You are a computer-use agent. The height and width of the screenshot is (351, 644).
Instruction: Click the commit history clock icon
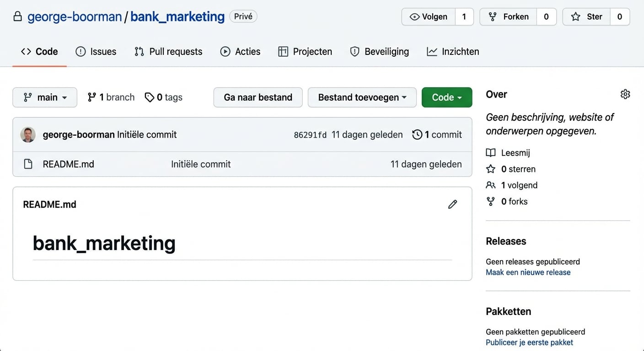pyautogui.click(x=417, y=134)
